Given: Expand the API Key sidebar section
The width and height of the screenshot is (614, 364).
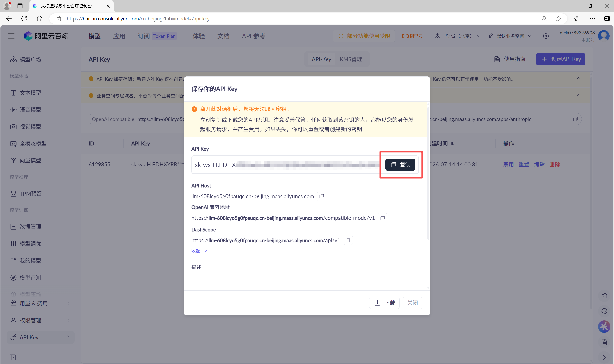Looking at the screenshot, I should pyautogui.click(x=40, y=338).
